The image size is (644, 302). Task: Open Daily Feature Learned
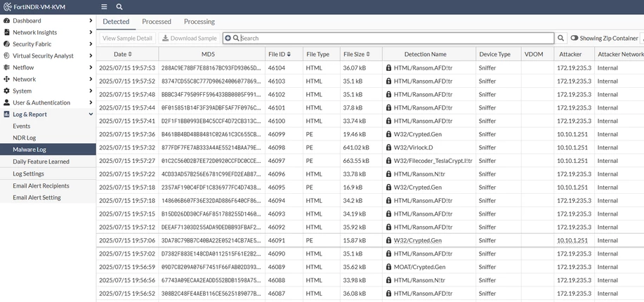click(48, 162)
